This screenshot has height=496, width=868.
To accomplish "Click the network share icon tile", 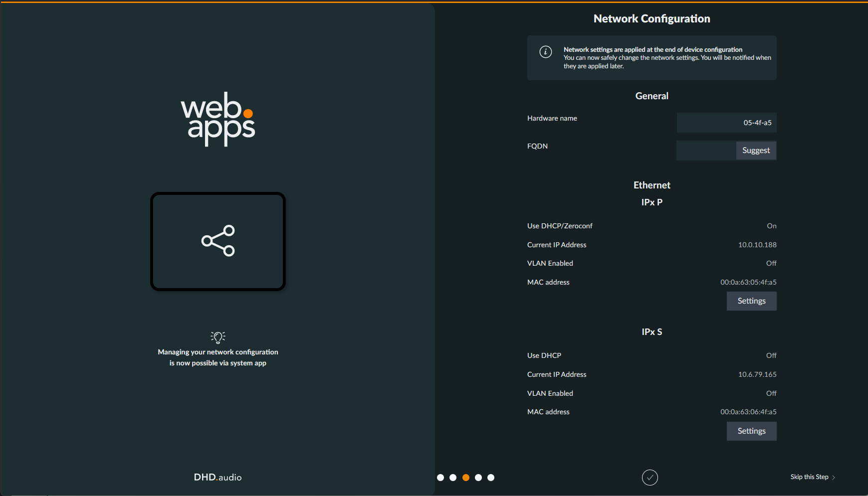I will (x=218, y=241).
